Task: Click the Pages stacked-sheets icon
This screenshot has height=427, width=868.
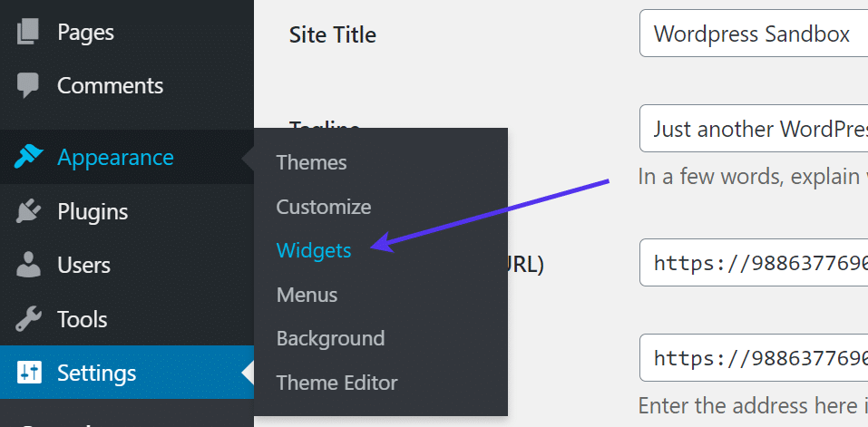Action: pos(28,32)
